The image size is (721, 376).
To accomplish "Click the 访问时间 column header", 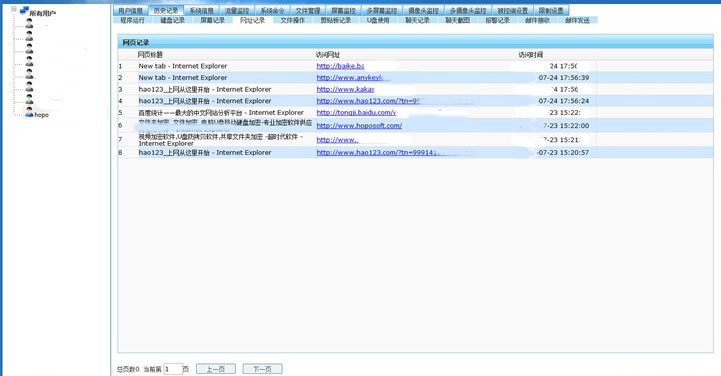I will pos(531,55).
